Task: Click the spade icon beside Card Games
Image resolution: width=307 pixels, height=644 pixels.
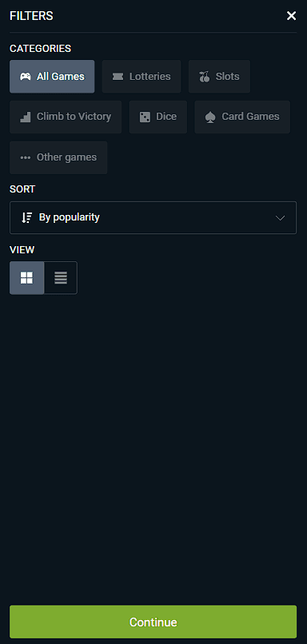Action: click(210, 117)
